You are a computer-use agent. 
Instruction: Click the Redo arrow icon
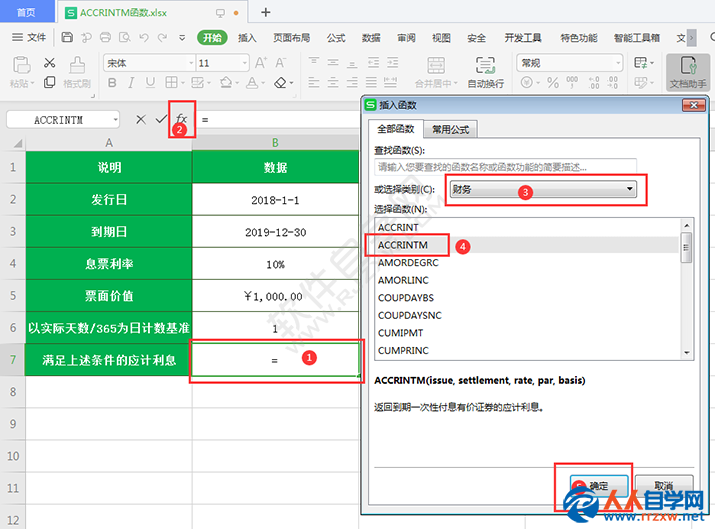[162, 37]
